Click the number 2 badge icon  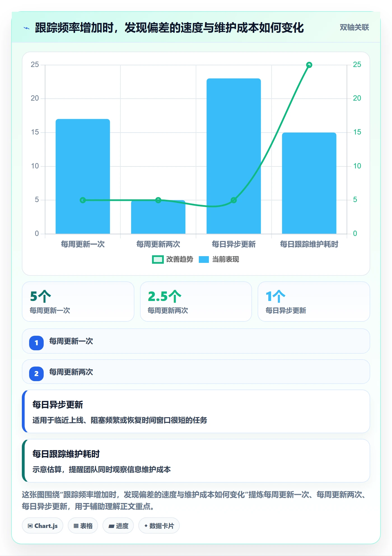click(36, 374)
